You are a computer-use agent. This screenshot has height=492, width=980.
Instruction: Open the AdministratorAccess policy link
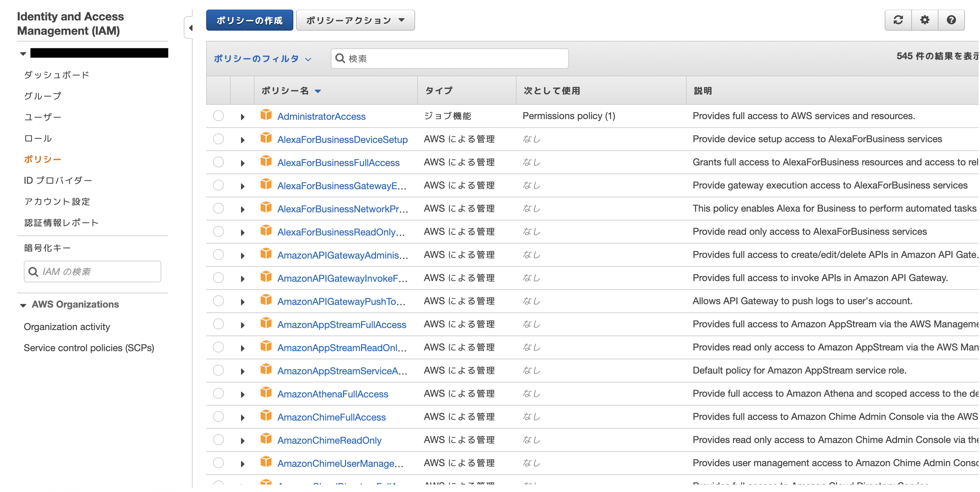321,116
